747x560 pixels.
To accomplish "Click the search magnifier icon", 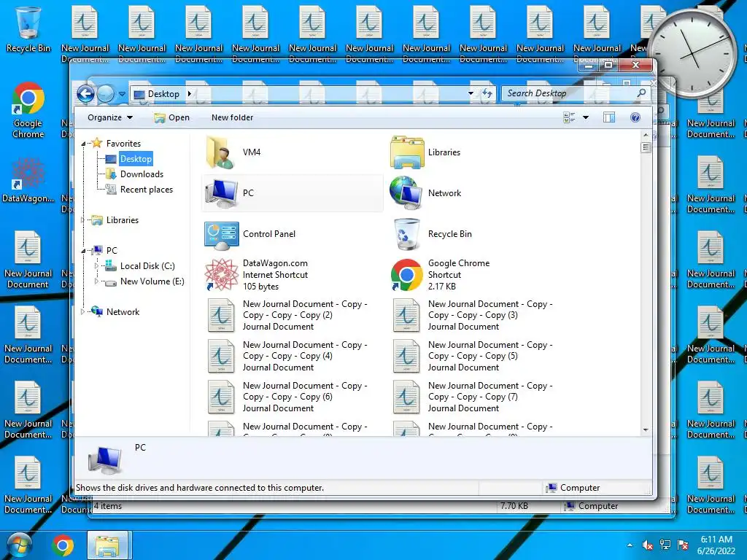I will (642, 93).
